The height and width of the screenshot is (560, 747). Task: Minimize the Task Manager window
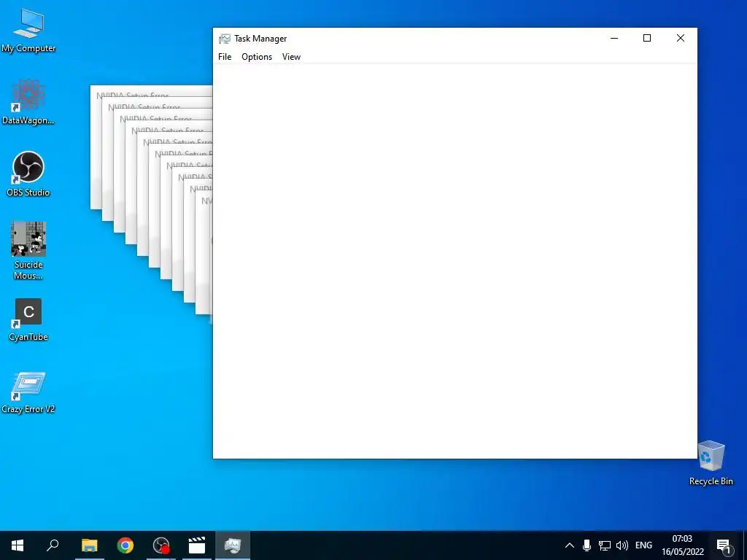click(614, 38)
